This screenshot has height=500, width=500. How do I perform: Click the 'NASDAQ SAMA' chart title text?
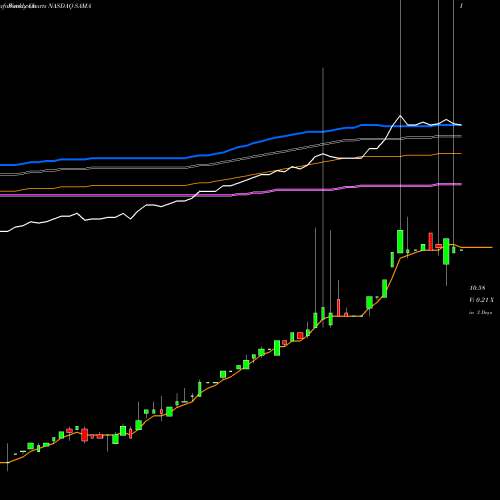tap(70, 6)
